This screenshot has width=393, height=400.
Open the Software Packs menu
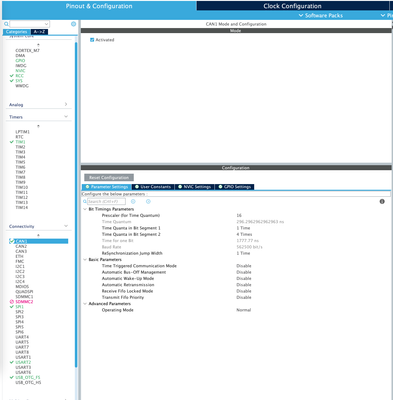pos(320,15)
